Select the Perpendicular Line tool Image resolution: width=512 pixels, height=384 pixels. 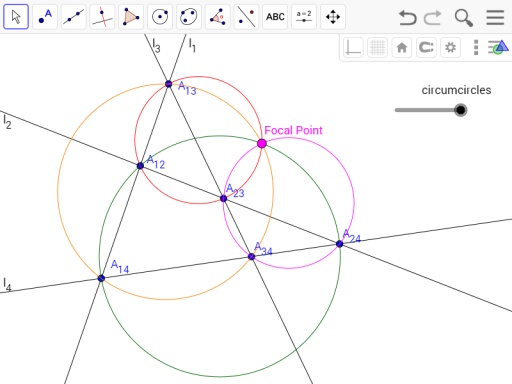(x=102, y=17)
